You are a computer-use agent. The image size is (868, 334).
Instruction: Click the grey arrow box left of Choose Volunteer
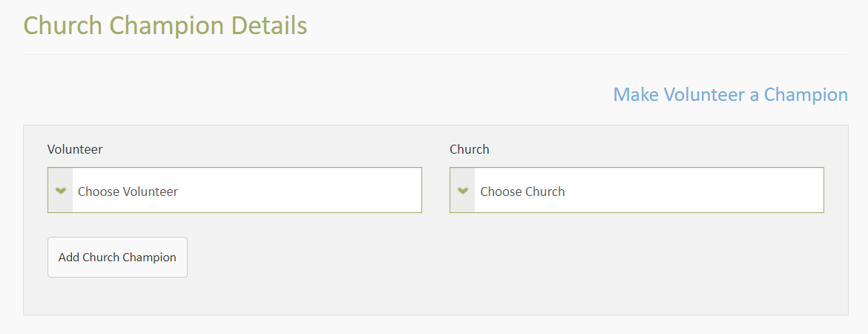coord(61,191)
